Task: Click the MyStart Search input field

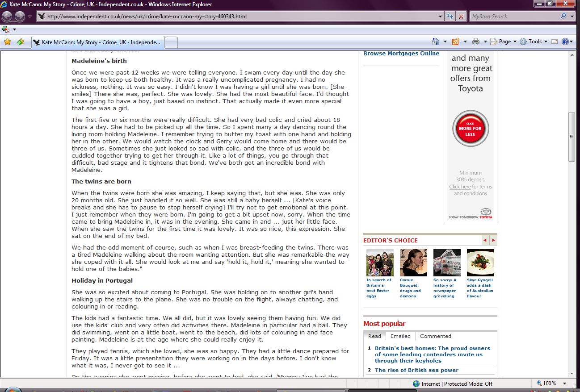Action: (x=514, y=17)
